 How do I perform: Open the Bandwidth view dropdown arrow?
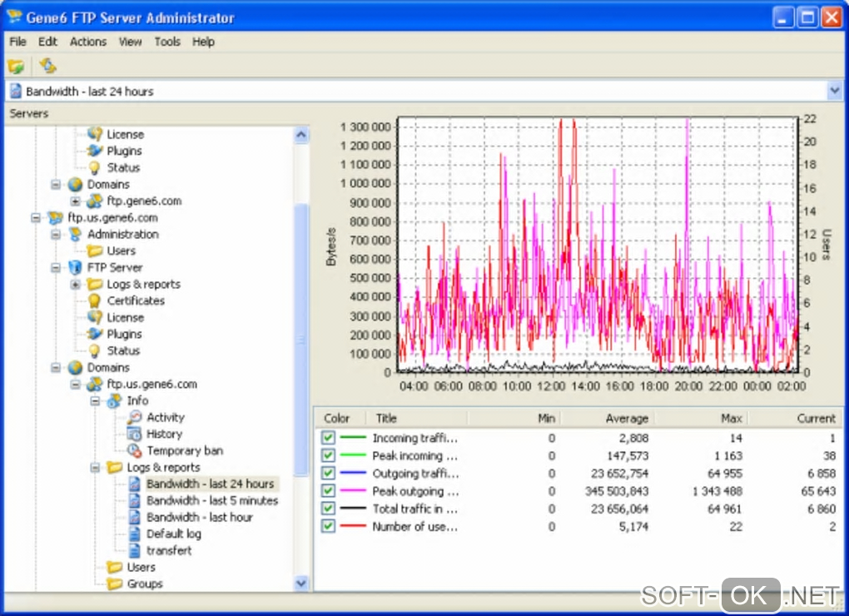point(835,92)
